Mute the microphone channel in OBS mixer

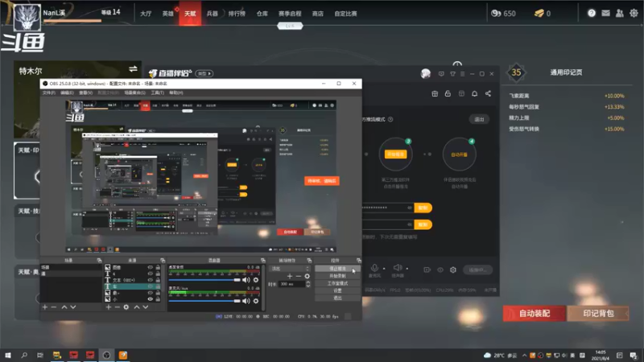(246, 301)
